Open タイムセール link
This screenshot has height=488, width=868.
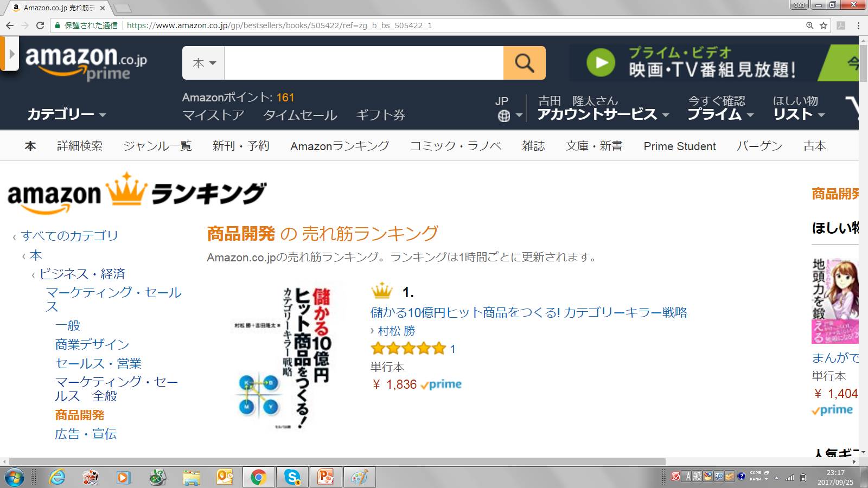[x=300, y=115]
